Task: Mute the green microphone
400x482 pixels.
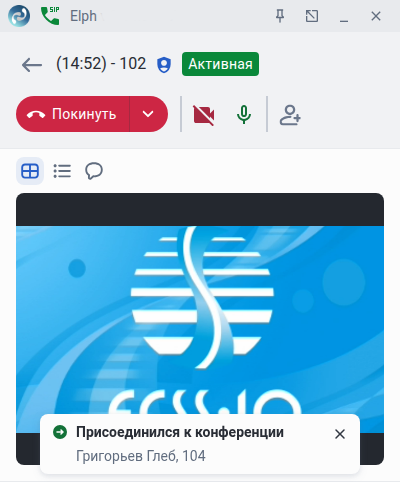Action: click(244, 115)
